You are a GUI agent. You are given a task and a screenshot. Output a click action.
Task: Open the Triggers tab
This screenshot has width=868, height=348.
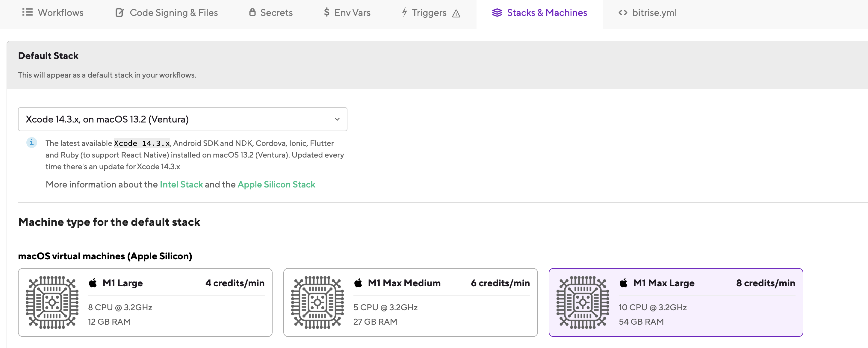tap(429, 13)
